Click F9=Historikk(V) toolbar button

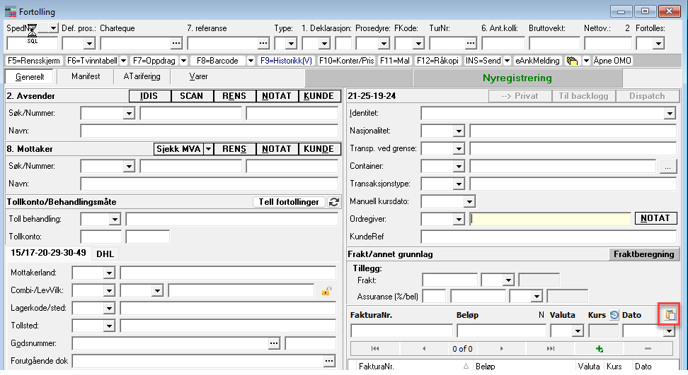pyautogui.click(x=286, y=61)
